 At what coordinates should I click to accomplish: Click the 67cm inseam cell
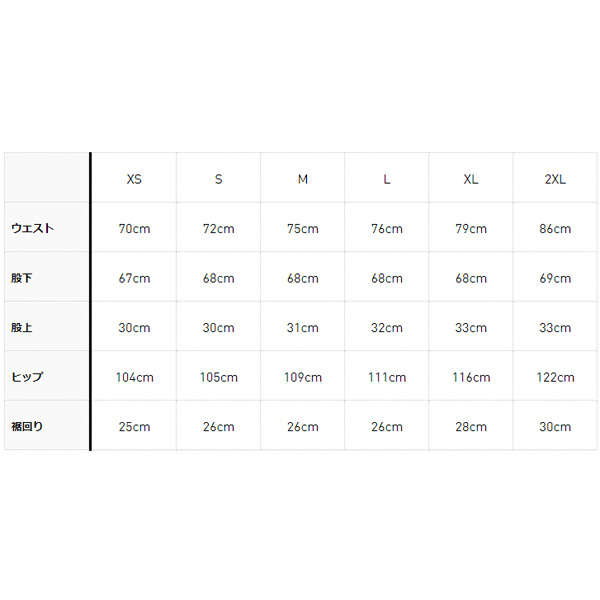pos(134,278)
